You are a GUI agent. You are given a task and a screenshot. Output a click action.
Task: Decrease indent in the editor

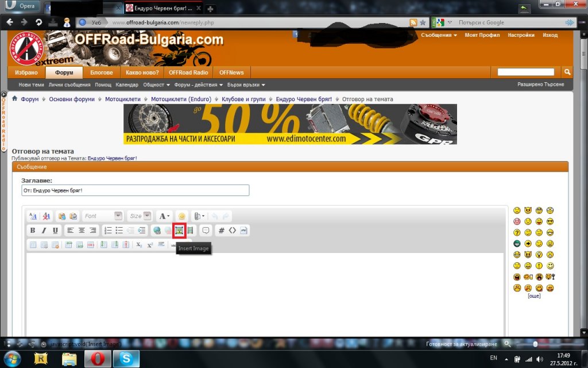tap(130, 230)
